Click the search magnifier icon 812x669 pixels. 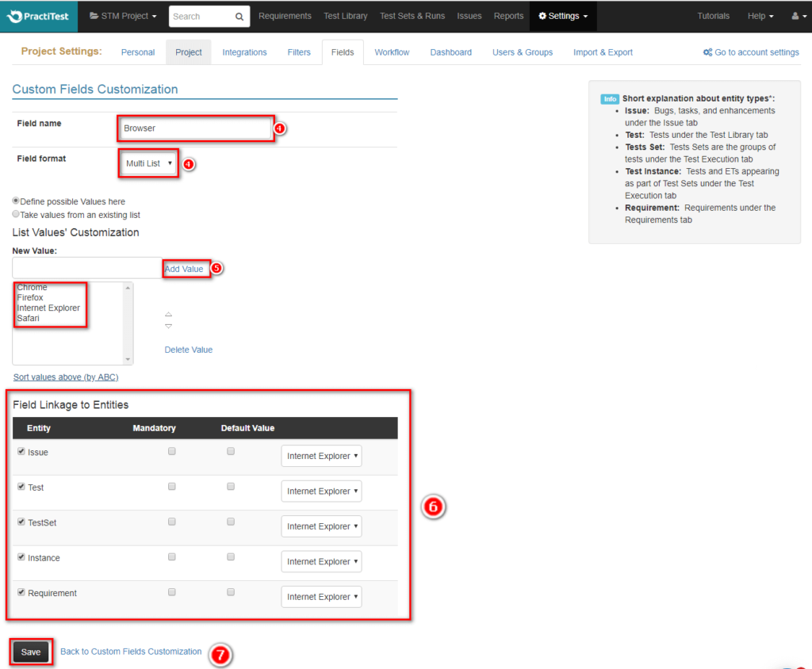coord(239,17)
